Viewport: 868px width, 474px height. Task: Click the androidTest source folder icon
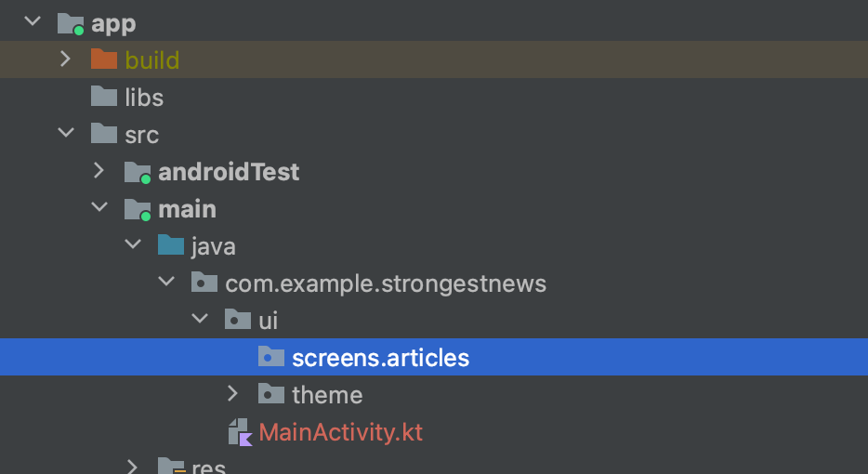coord(138,172)
